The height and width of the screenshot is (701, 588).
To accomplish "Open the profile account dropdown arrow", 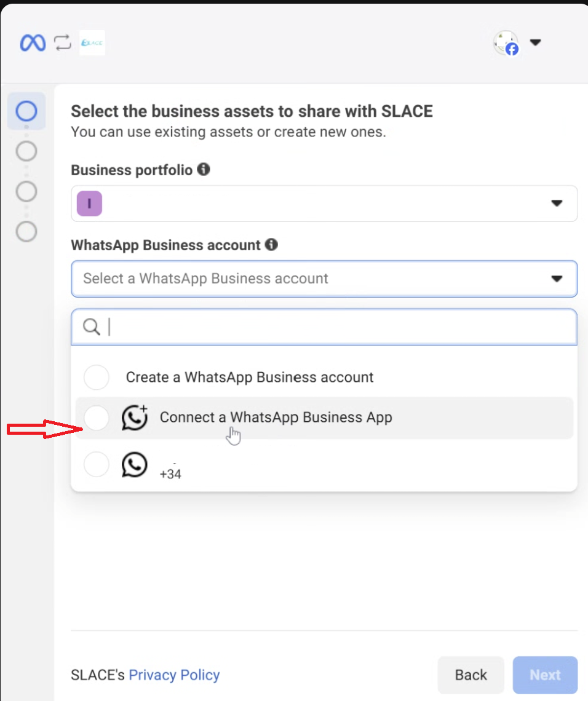I will point(535,43).
